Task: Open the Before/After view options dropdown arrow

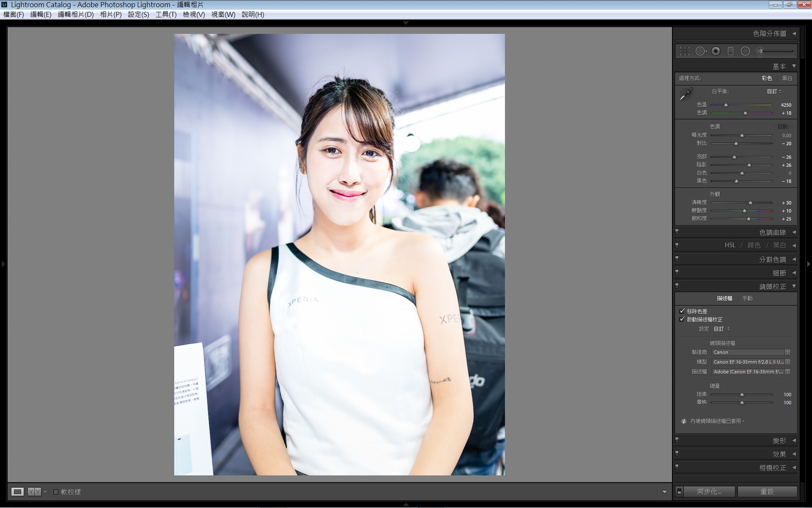Action: click(45, 492)
